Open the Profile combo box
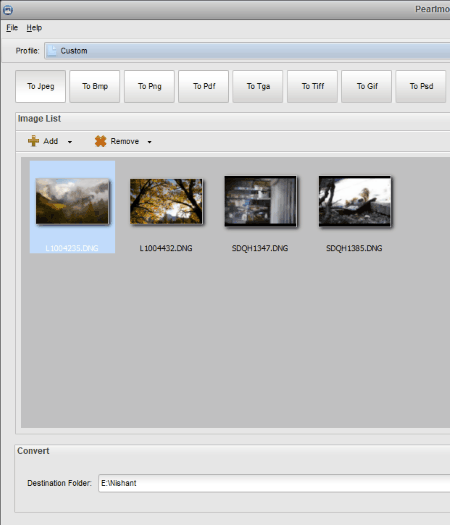The width and height of the screenshot is (450, 525). pos(247,51)
